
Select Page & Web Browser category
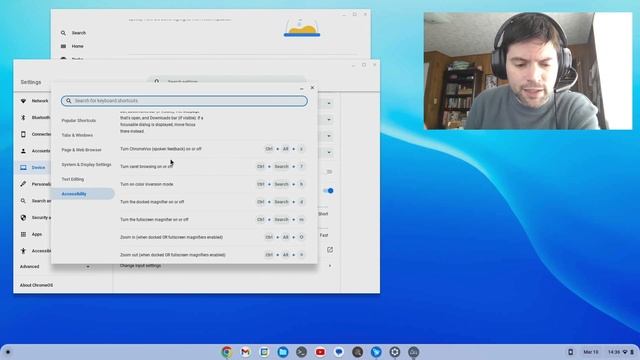click(81, 150)
